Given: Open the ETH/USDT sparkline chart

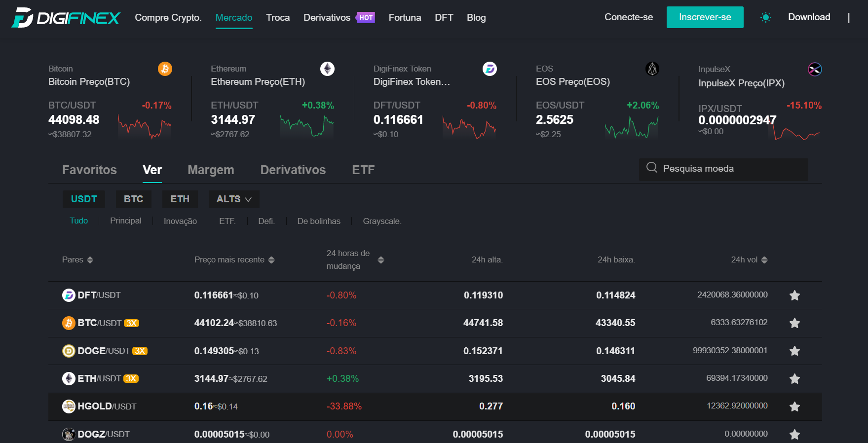Looking at the screenshot, I should (307, 126).
